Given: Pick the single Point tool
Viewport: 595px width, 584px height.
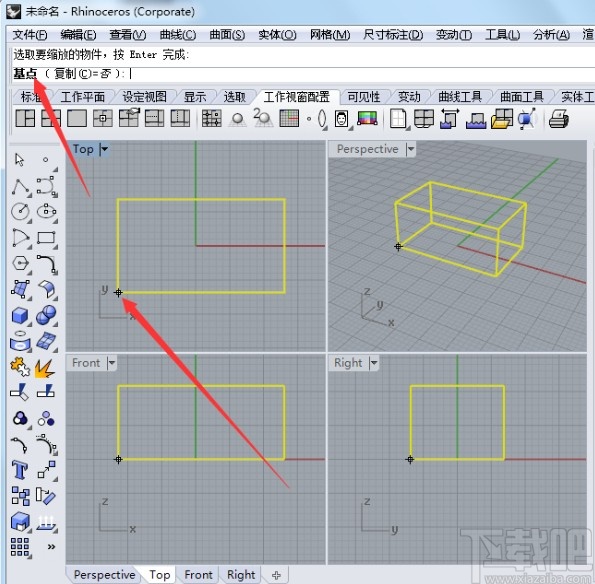Looking at the screenshot, I should coord(46,160).
